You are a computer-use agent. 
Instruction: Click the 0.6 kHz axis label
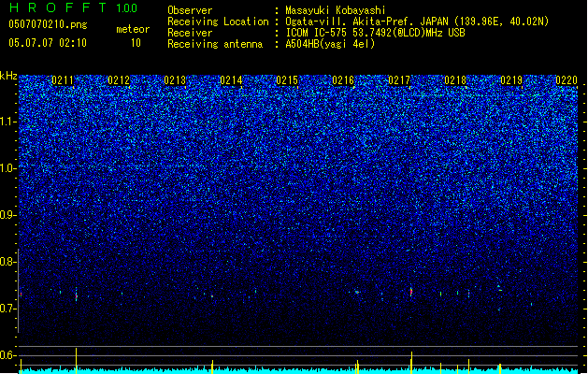[x=8, y=355]
